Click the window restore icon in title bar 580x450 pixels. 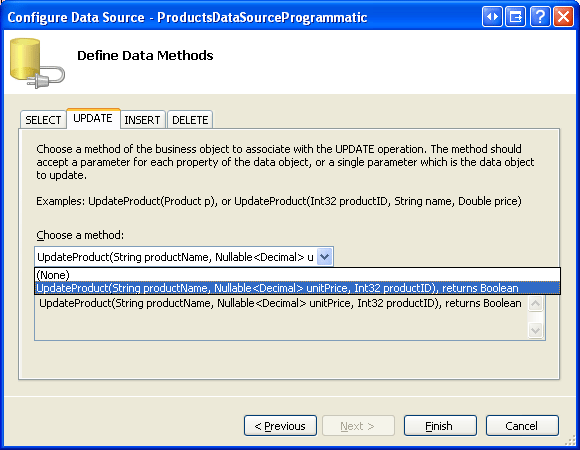516,17
